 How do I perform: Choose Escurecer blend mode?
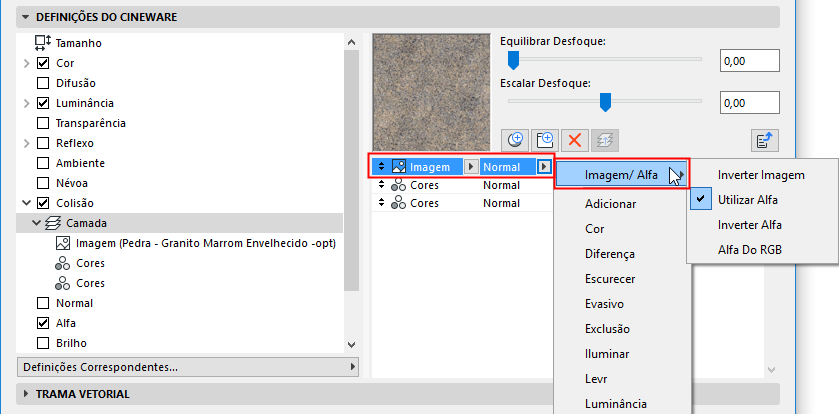(610, 279)
